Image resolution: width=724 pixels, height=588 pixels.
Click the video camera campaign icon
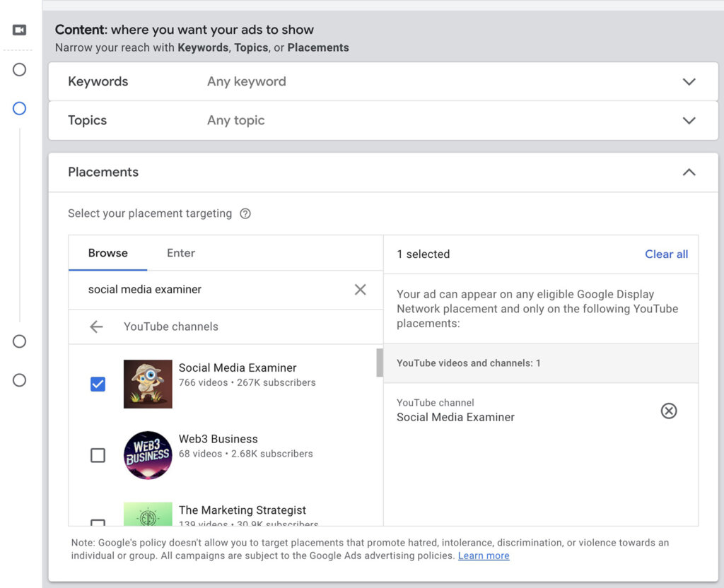click(x=19, y=30)
